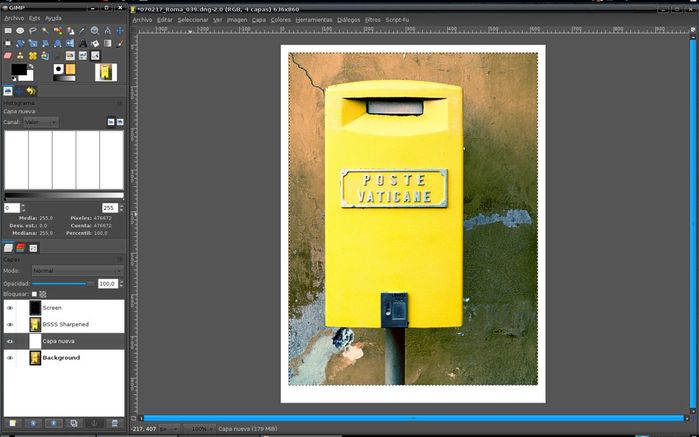Anchor the floating layer
This screenshot has width=699, height=437.
95,423
